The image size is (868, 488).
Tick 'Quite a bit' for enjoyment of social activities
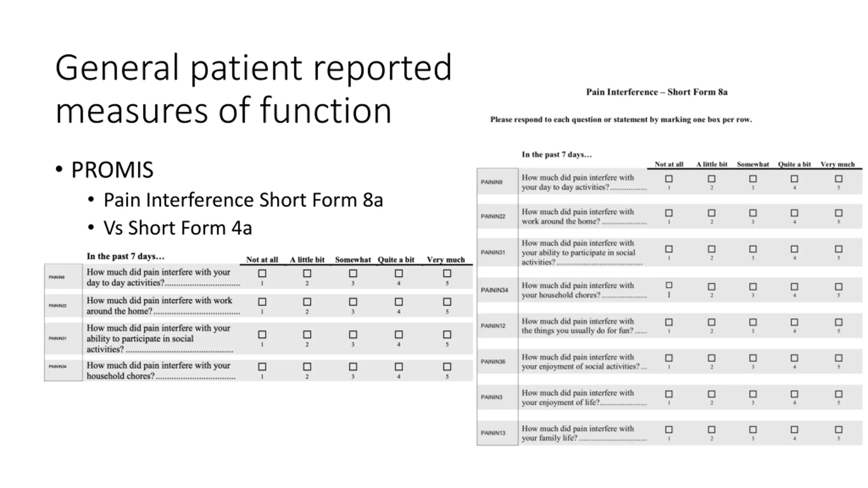point(794,358)
